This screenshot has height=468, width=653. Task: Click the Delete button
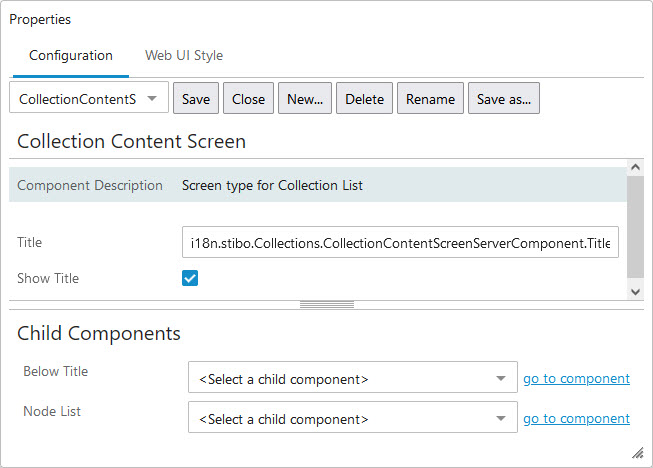[364, 99]
